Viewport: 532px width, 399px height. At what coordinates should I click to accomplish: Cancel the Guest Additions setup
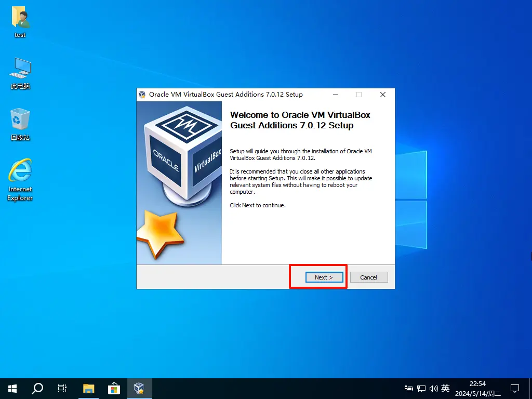point(368,277)
